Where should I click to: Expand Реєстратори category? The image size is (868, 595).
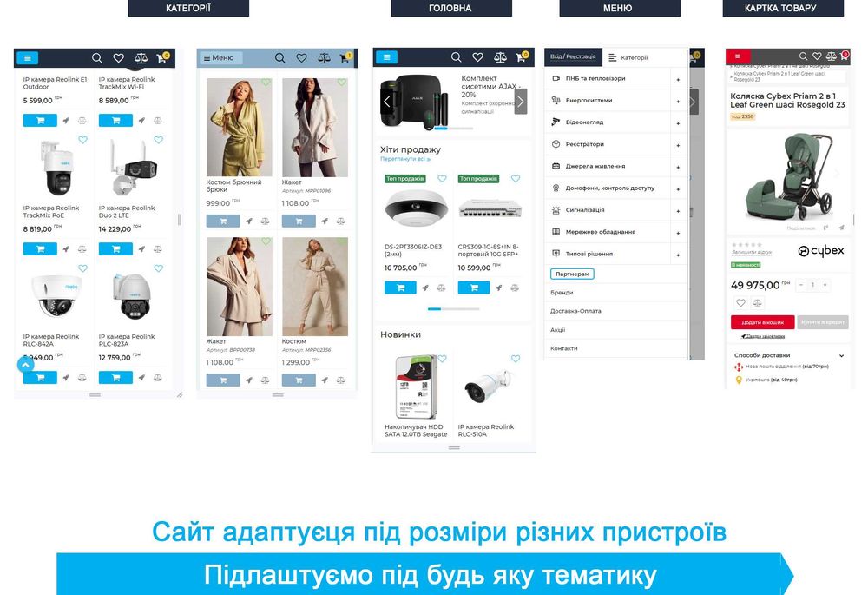pos(678,145)
